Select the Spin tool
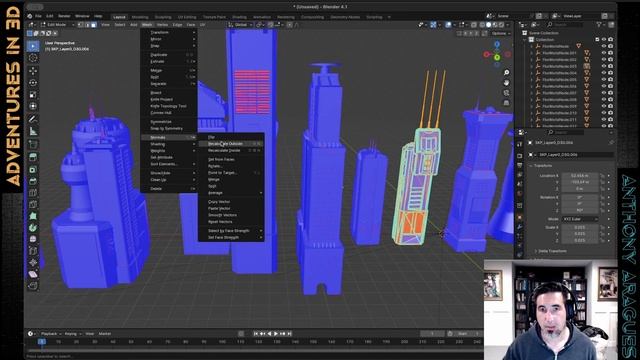This screenshot has height=360, width=640. (33, 227)
